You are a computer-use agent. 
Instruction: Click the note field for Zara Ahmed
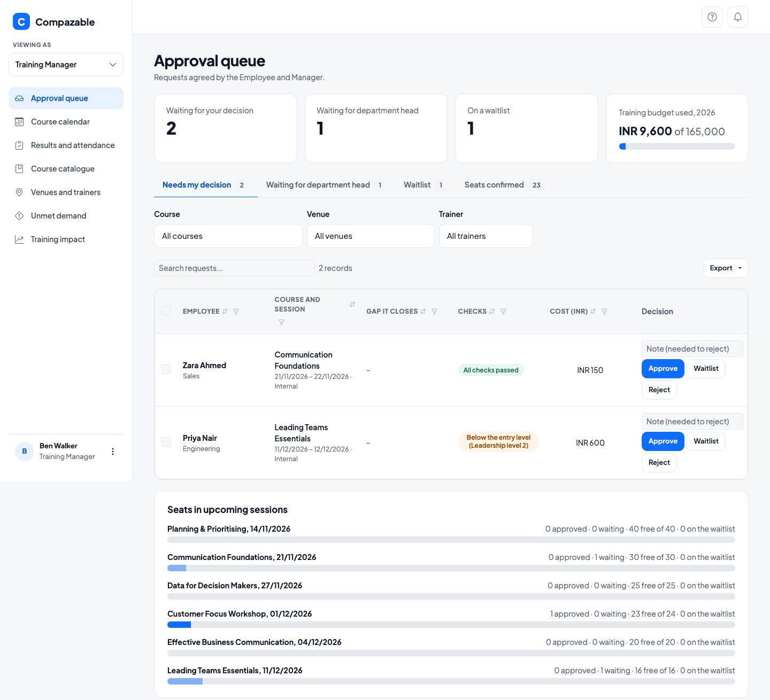point(692,349)
